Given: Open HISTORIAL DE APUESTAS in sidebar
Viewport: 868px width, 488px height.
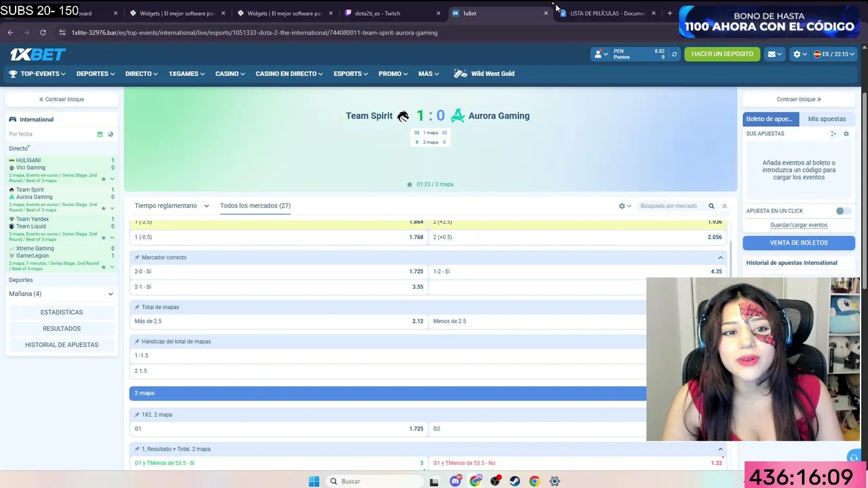Looking at the screenshot, I should click(x=61, y=345).
